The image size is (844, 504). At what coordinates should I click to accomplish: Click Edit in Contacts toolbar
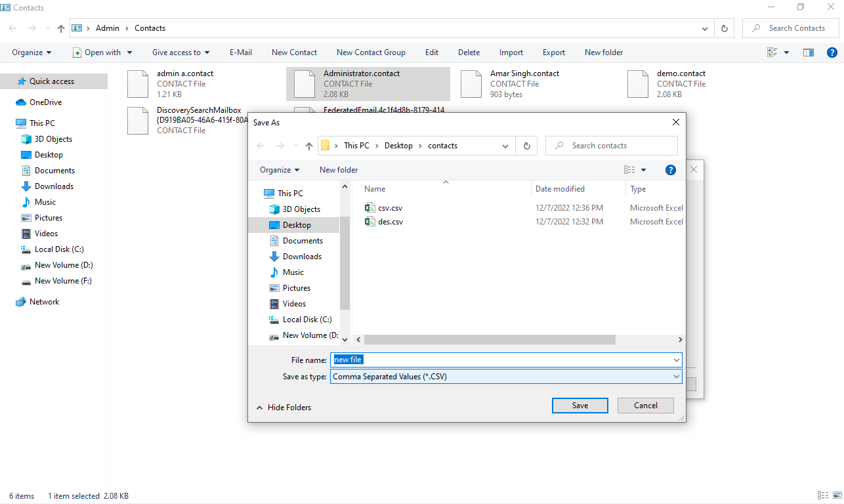click(432, 52)
